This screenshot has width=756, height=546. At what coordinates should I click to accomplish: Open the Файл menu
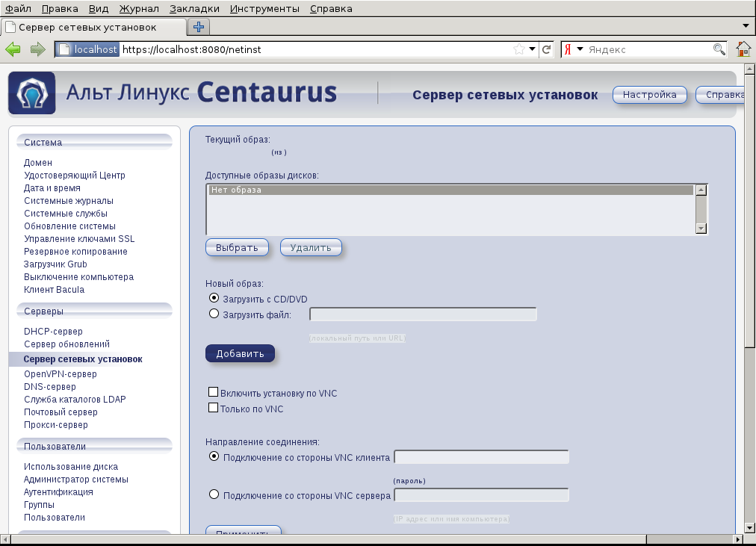(19, 9)
